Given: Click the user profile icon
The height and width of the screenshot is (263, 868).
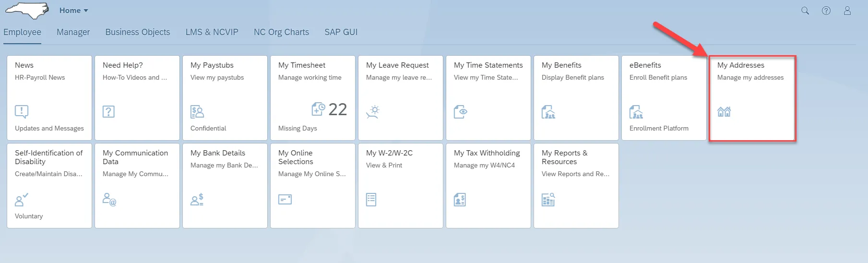Looking at the screenshot, I should tap(847, 11).
